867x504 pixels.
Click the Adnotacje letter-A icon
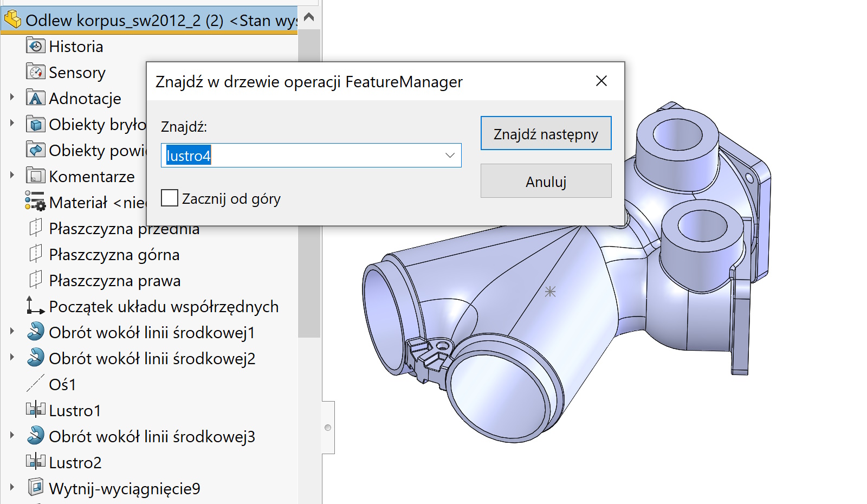pos(35,98)
